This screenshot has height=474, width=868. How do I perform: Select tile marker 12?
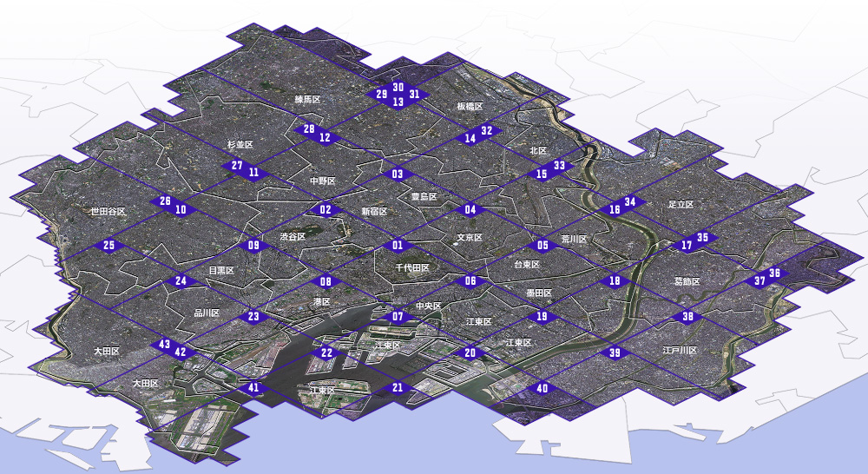point(325,137)
